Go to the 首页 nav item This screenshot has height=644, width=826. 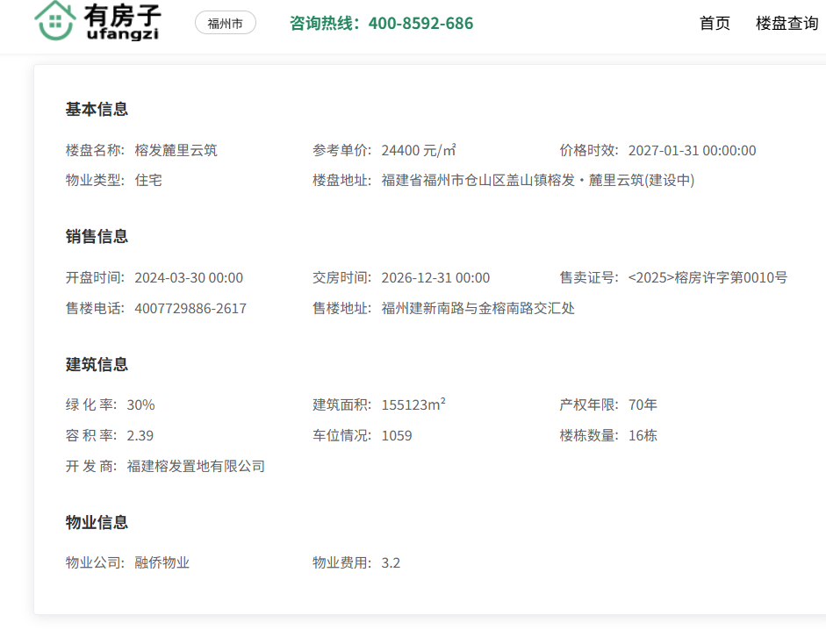point(715,24)
